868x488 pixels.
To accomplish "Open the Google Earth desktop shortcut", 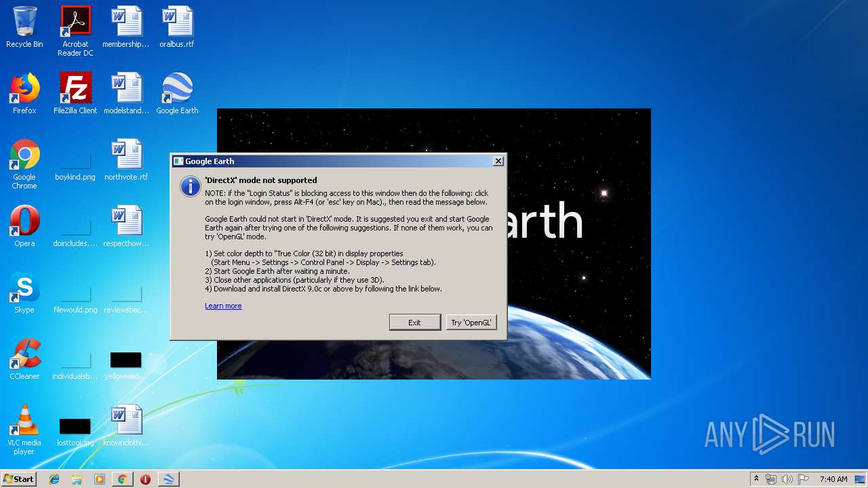I will pos(177,94).
